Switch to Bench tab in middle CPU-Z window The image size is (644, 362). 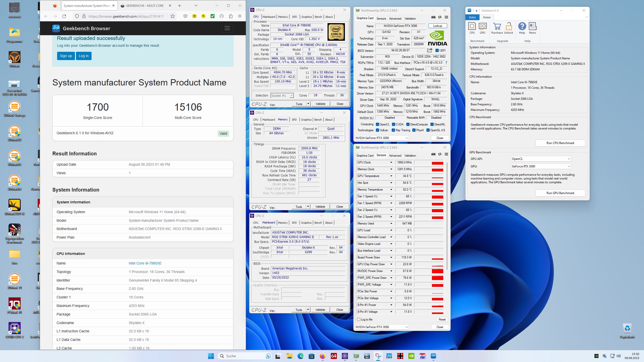click(x=318, y=120)
